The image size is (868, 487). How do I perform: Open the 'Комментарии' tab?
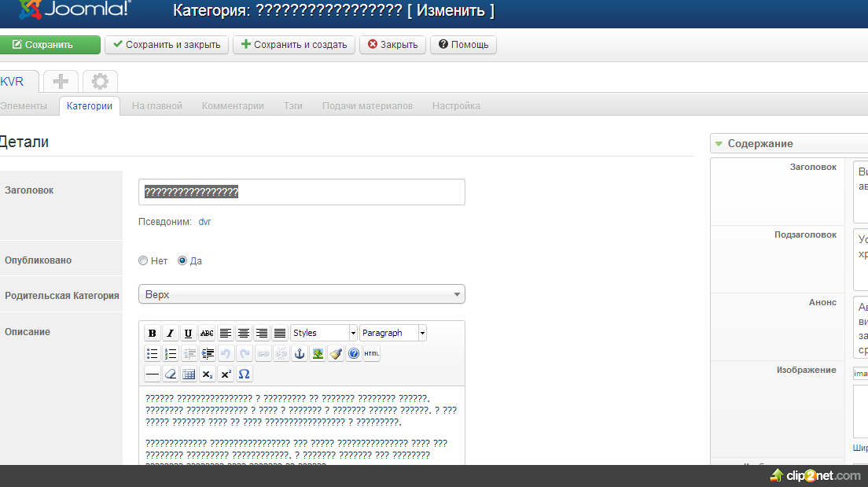(x=233, y=106)
